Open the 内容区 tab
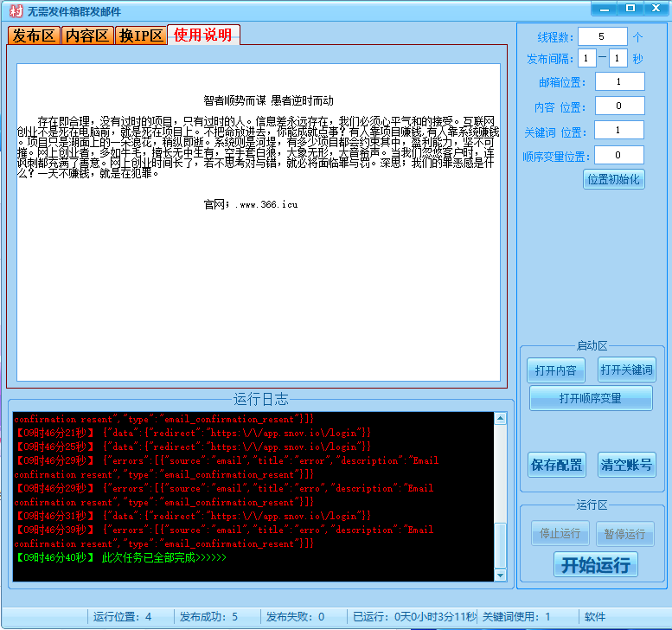The image size is (672, 630). pos(87,35)
